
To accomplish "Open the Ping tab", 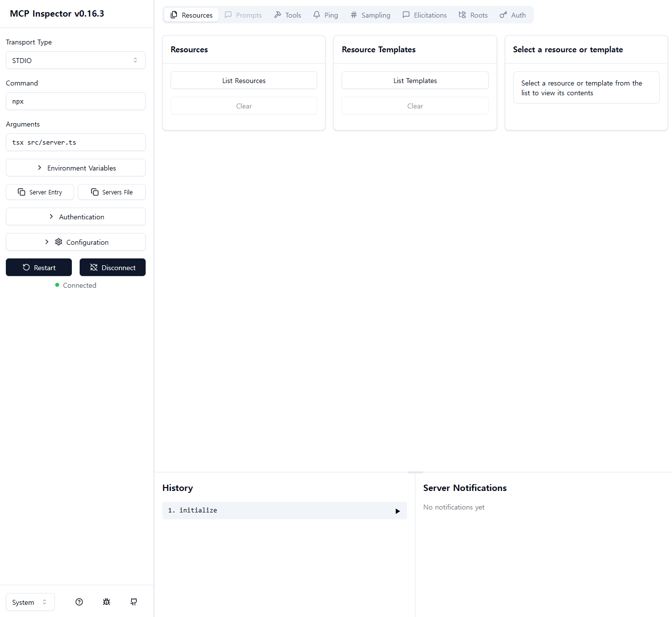I will (x=325, y=15).
